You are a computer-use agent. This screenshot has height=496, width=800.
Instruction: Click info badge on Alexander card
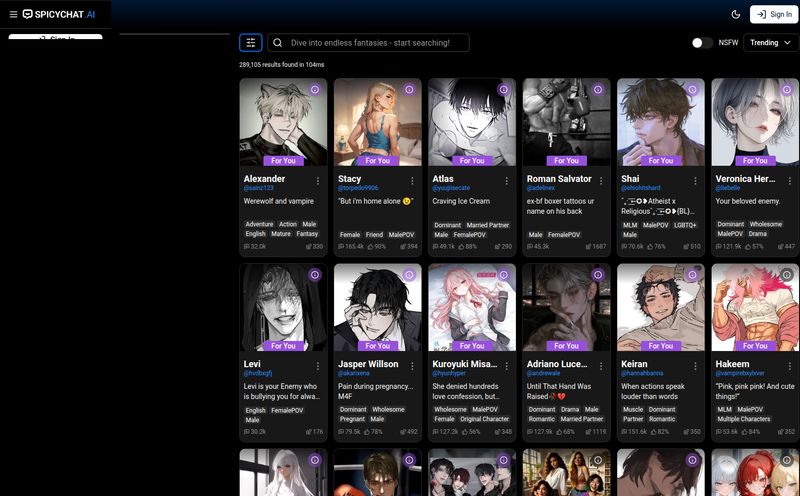coord(314,90)
